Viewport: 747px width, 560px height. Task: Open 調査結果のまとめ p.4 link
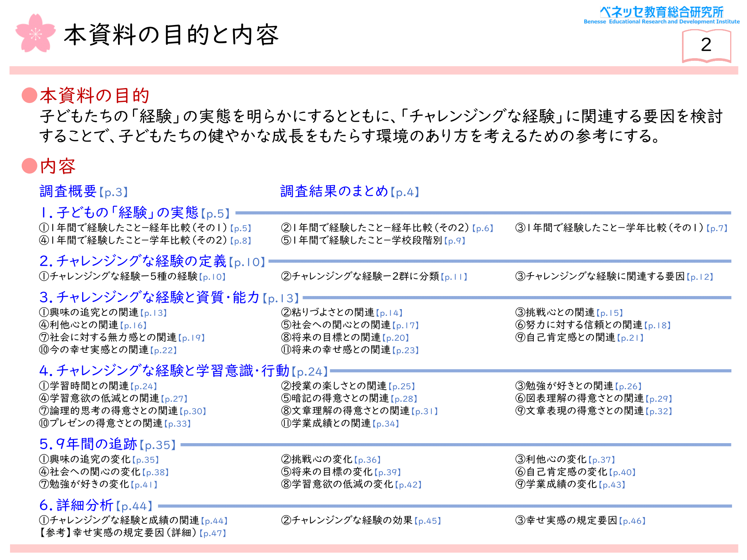[350, 192]
